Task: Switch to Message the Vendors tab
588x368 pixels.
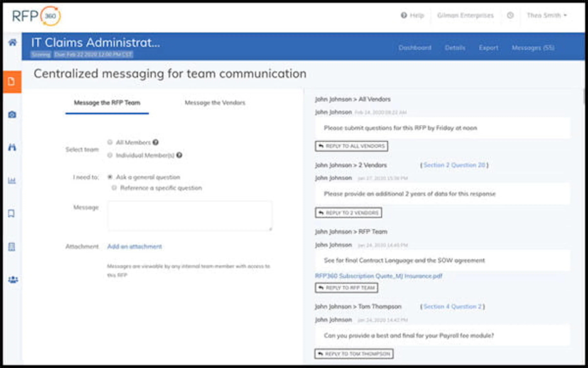Action: [x=215, y=103]
